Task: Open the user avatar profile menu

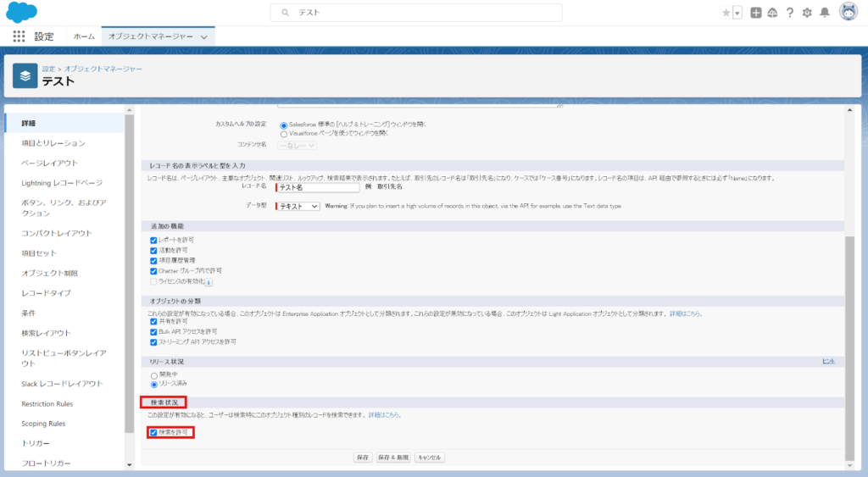Action: tap(849, 12)
